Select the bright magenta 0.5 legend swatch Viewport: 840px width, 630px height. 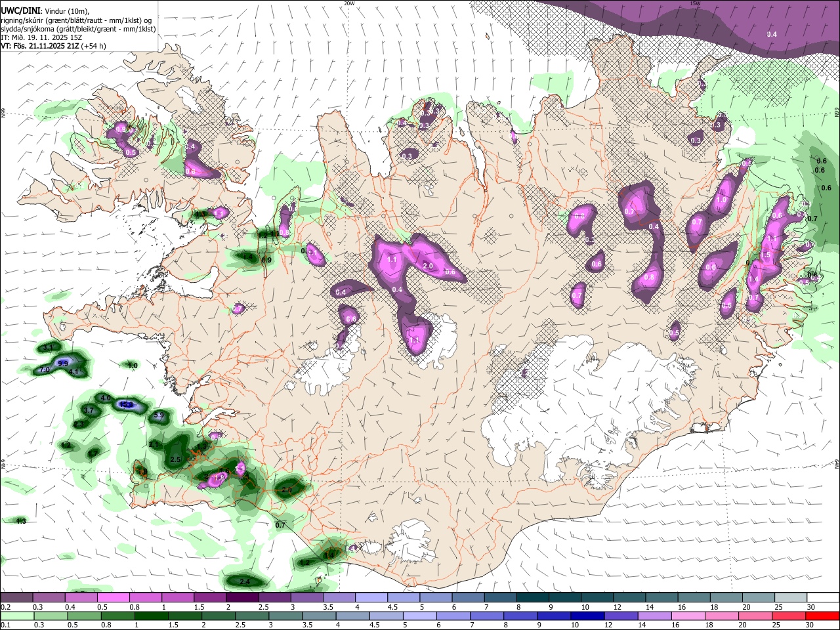(x=114, y=598)
